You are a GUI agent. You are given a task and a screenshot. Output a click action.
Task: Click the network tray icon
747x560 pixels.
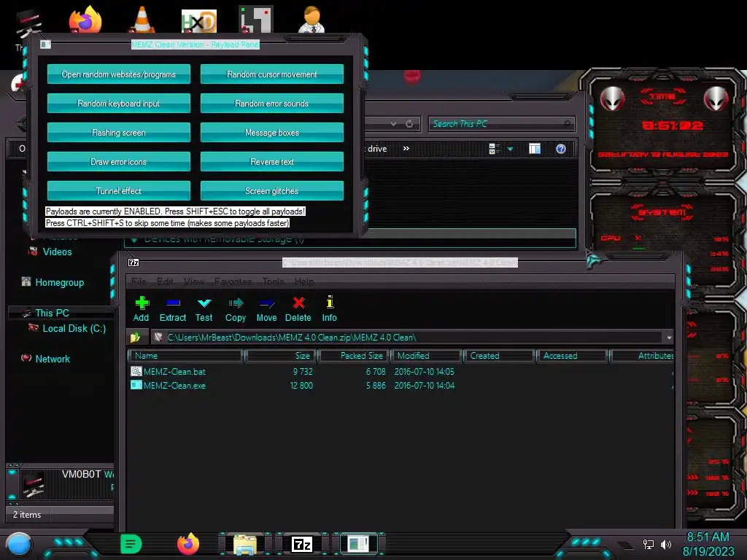click(x=648, y=544)
